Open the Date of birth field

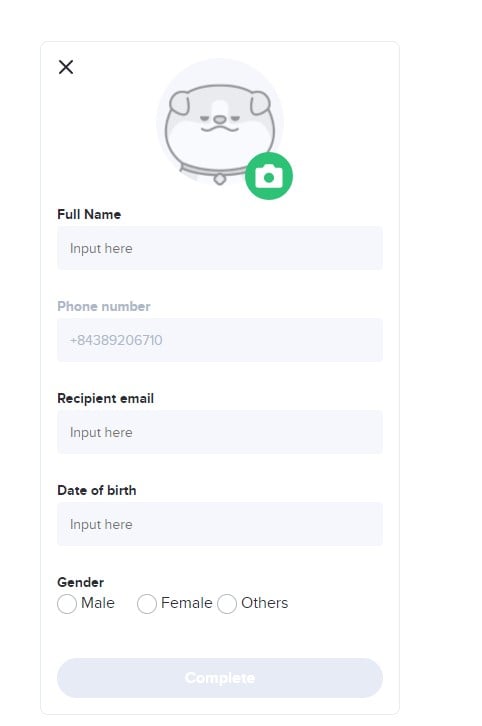pyautogui.click(x=220, y=524)
